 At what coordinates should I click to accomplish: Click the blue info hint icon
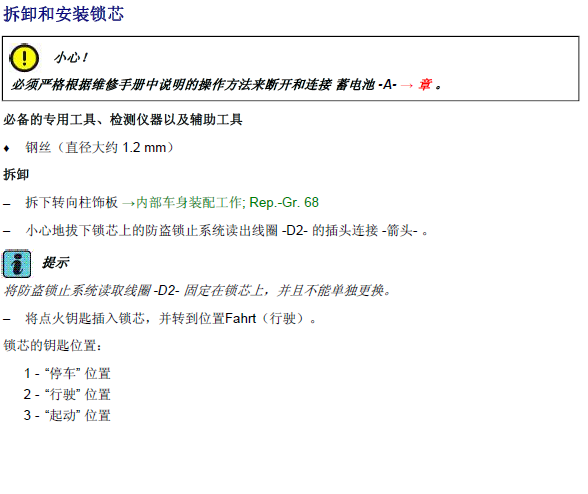point(17,264)
